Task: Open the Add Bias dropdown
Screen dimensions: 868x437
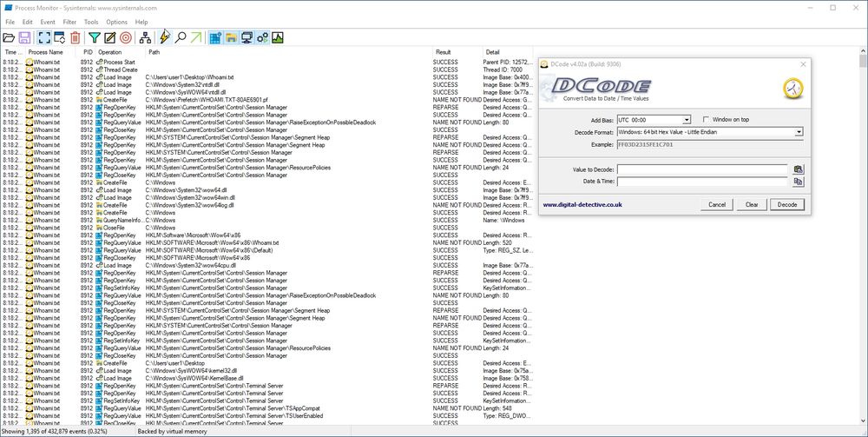Action: (687, 120)
